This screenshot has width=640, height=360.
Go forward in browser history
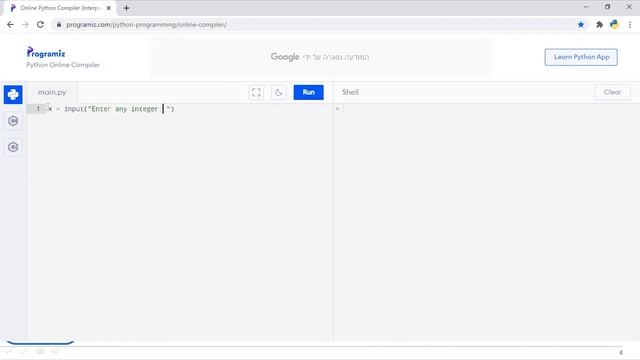[25, 24]
